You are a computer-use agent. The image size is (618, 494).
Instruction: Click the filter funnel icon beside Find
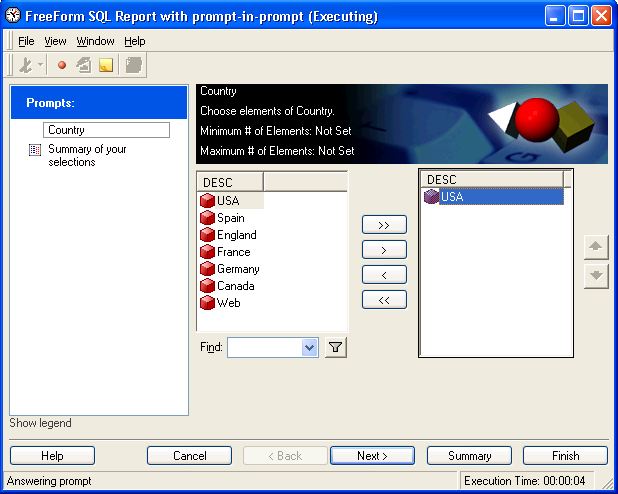pos(336,347)
